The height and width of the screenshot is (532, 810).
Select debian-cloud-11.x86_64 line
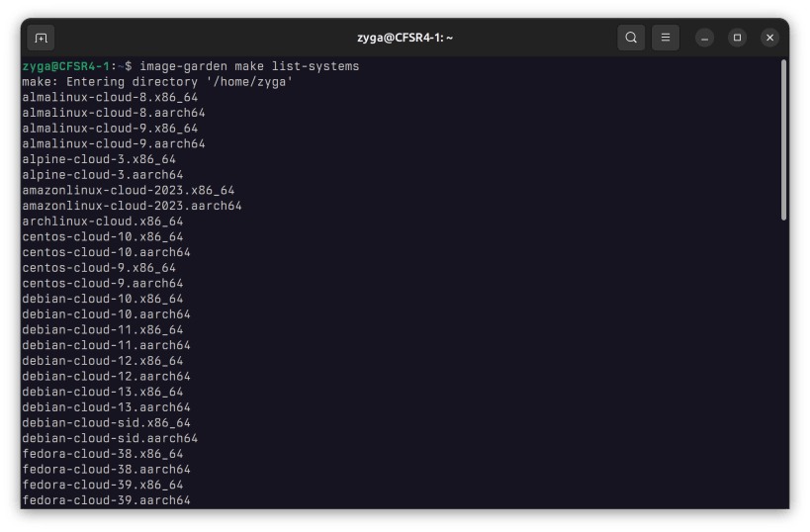[x=103, y=330]
